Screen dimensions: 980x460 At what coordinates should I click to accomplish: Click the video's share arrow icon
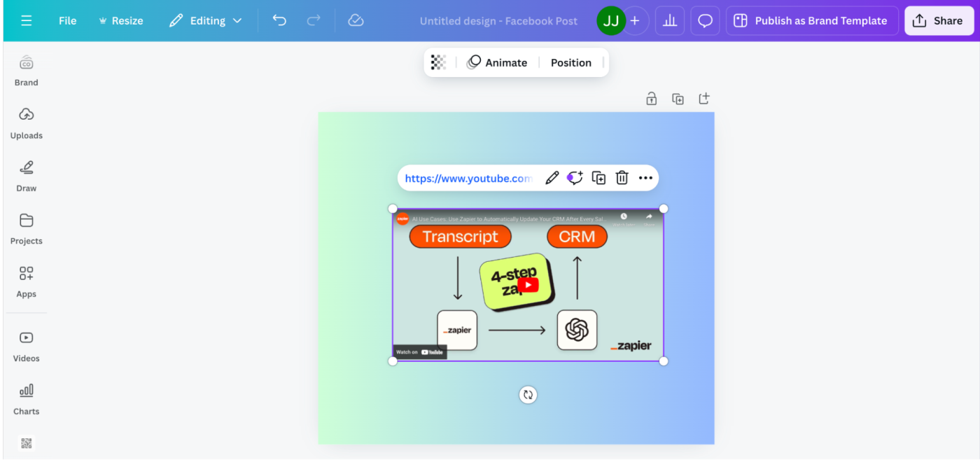pos(649,218)
